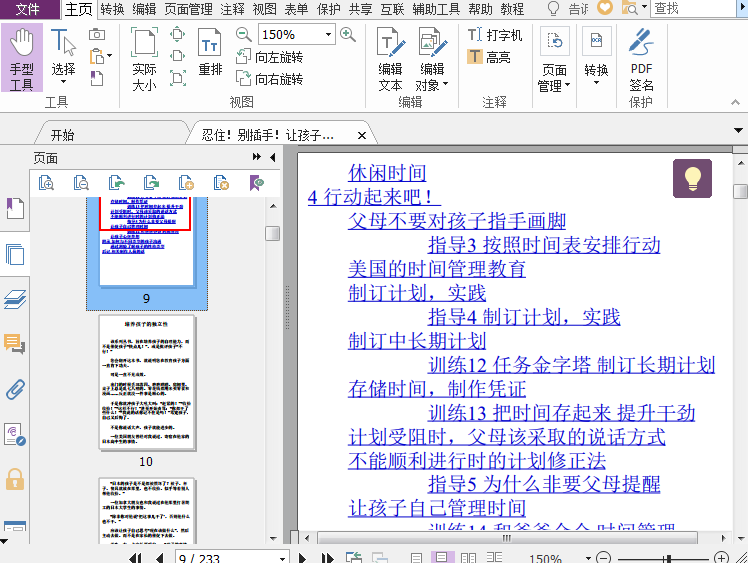
Task: Open the Convert OCR dropdown
Action: click(x=596, y=56)
